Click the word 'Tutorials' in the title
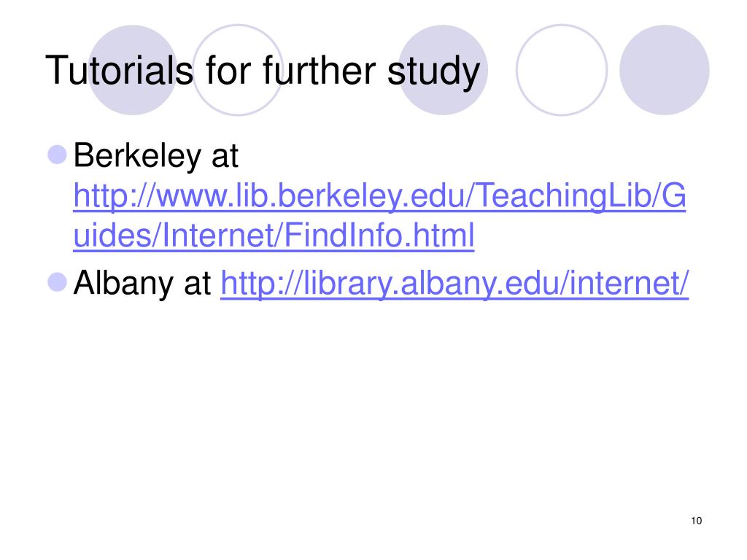The image size is (747, 560). click(119, 71)
